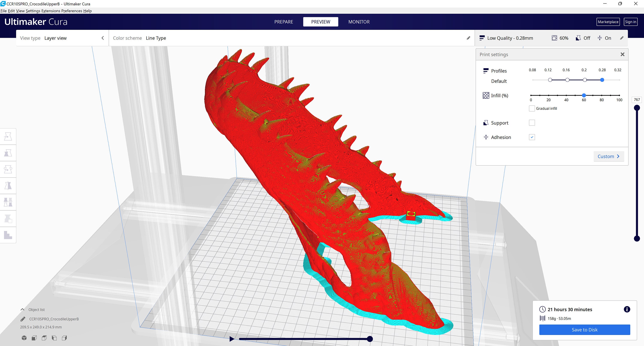Image resolution: width=644 pixels, height=346 pixels.
Task: Click the Infill (%) pattern icon
Action: (486, 95)
